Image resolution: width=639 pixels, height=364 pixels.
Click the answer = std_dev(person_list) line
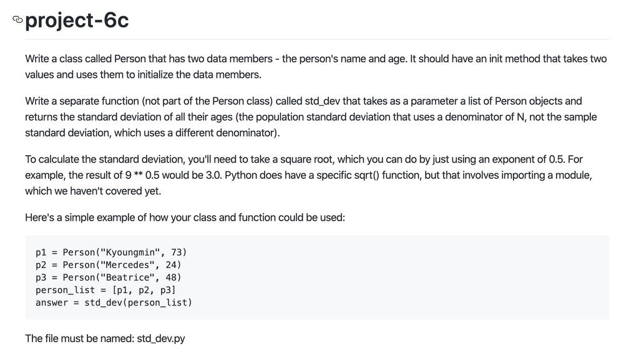(114, 302)
